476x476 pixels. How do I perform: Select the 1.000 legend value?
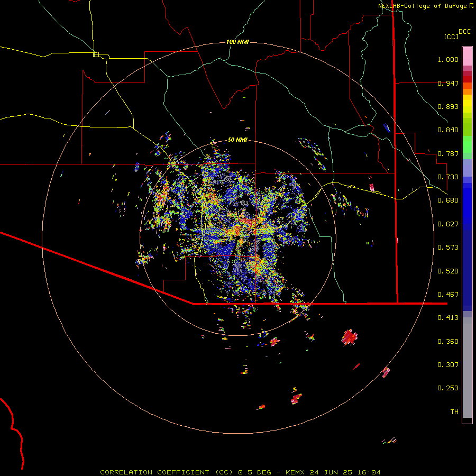pyautogui.click(x=448, y=59)
